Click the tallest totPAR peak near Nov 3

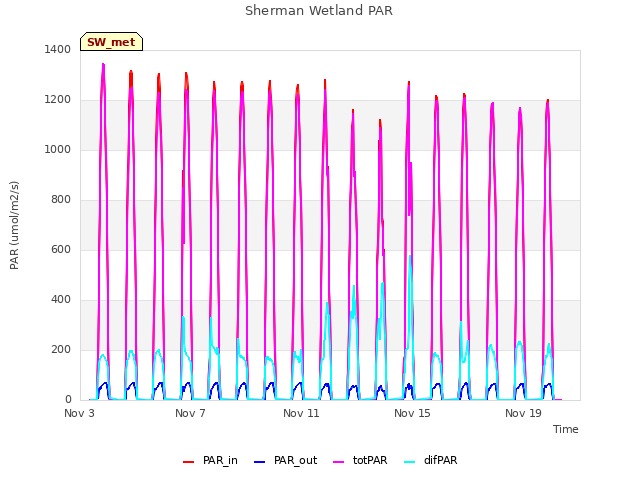coord(103,64)
